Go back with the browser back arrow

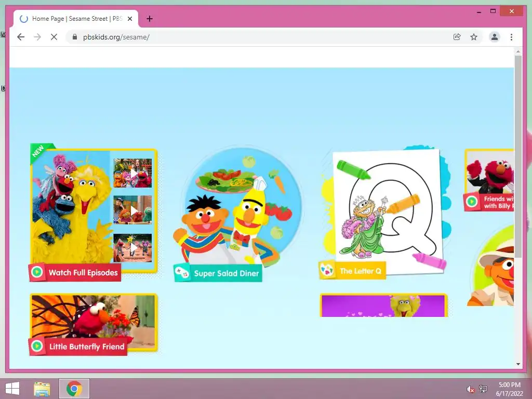tap(21, 37)
